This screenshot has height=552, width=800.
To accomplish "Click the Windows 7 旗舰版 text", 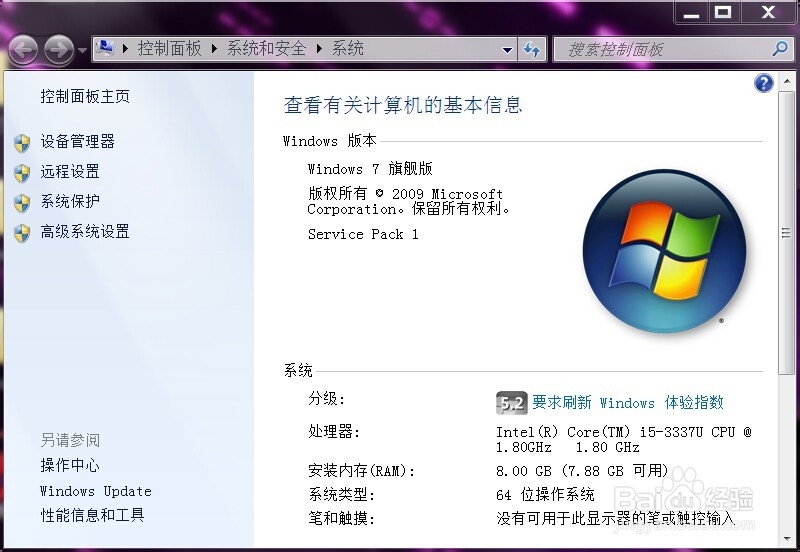I will click(x=370, y=169).
